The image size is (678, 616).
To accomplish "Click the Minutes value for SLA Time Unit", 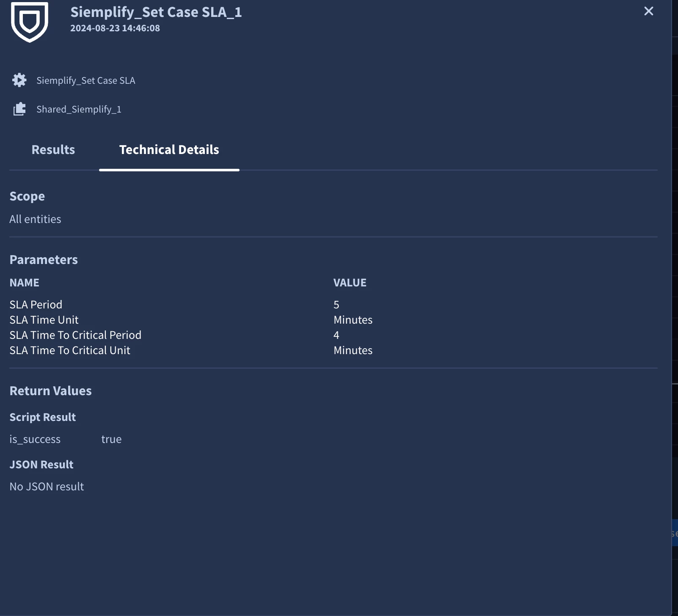I will click(353, 320).
